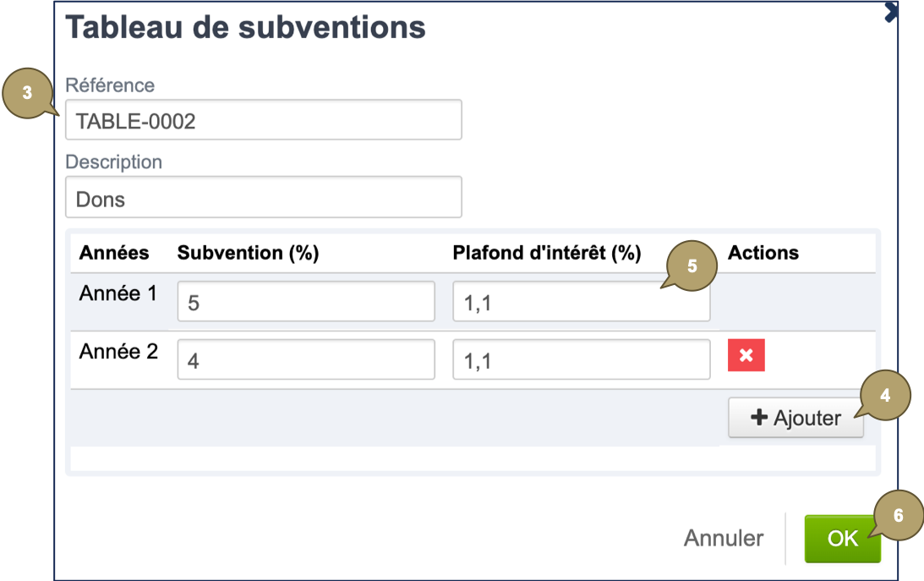Click the Subvention field showing 4
This screenshot has height=581, width=924.
(305, 359)
